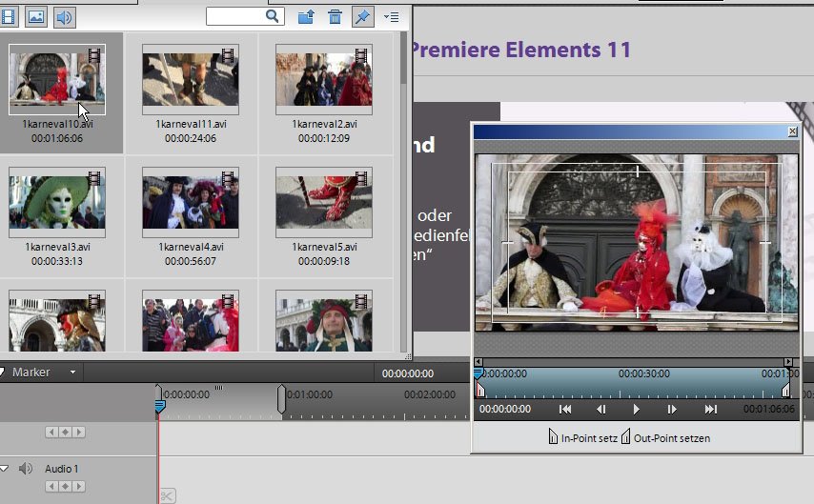
Task: Close the clip preview window
Action: point(792,131)
